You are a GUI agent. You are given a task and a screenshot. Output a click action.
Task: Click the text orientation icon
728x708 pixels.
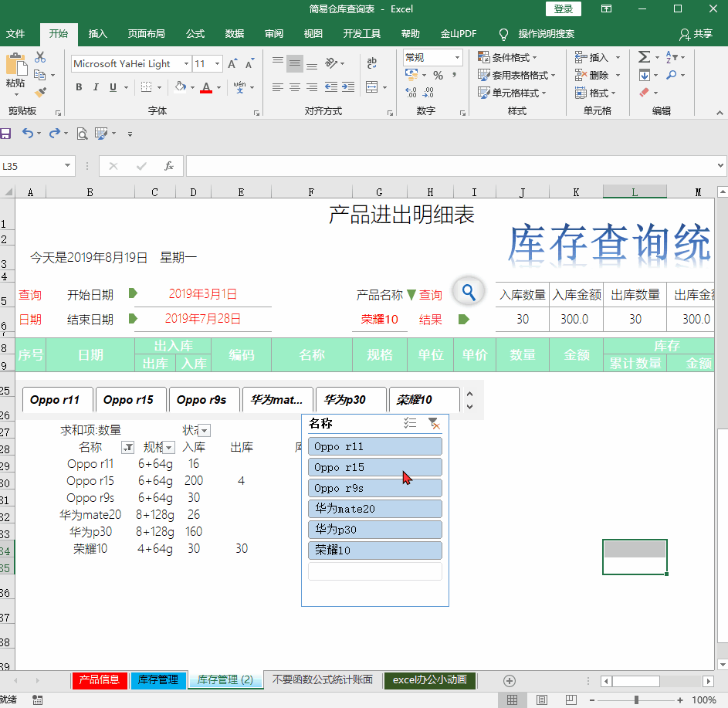[x=330, y=63]
